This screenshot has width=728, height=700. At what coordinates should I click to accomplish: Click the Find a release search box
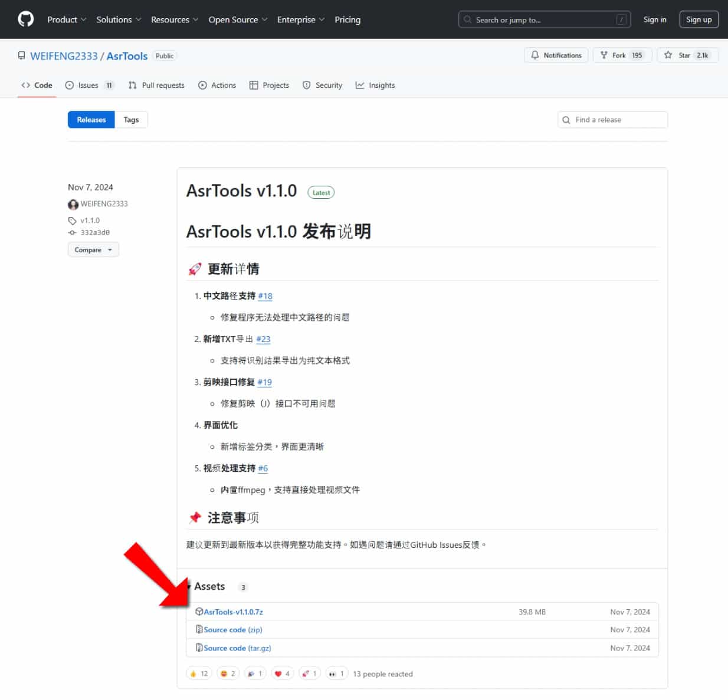(x=612, y=120)
